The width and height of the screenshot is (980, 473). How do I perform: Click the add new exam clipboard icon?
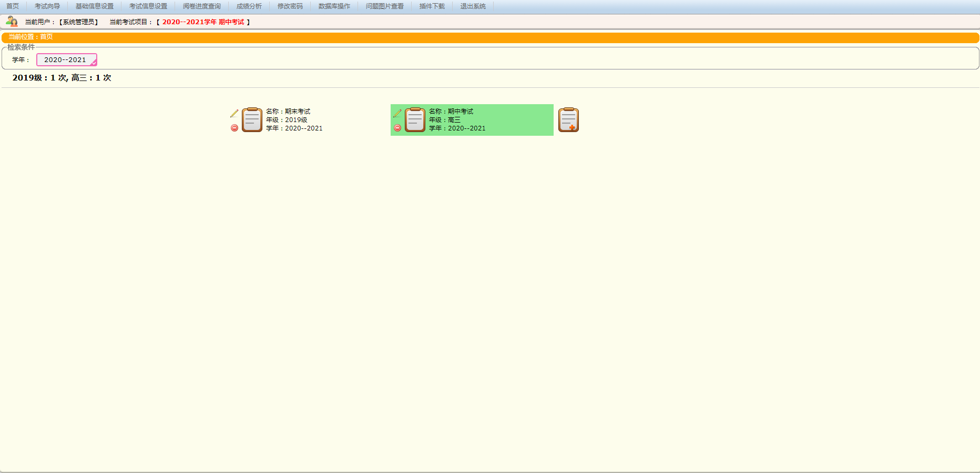coord(568,120)
